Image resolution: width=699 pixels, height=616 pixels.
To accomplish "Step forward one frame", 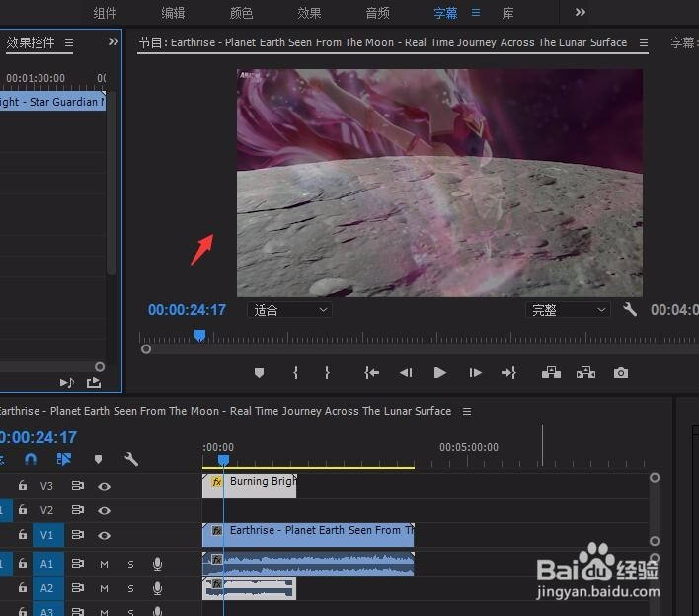I will (475, 372).
